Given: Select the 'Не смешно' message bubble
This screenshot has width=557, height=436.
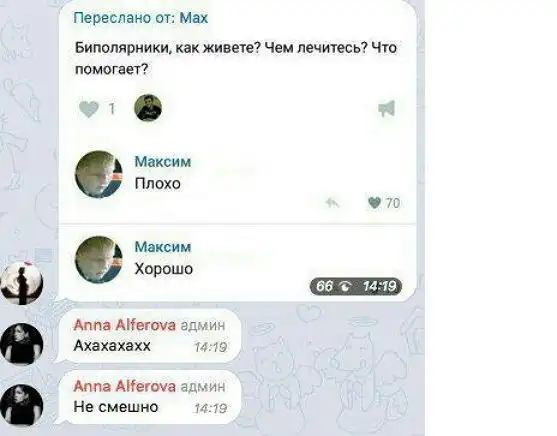Looking at the screenshot, I should tap(149, 397).
